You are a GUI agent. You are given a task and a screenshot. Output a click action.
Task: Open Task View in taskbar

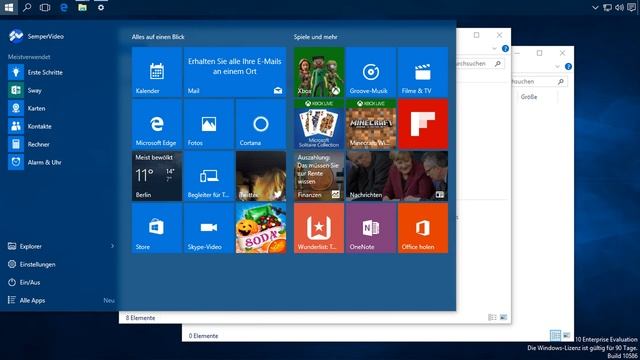(45, 7)
